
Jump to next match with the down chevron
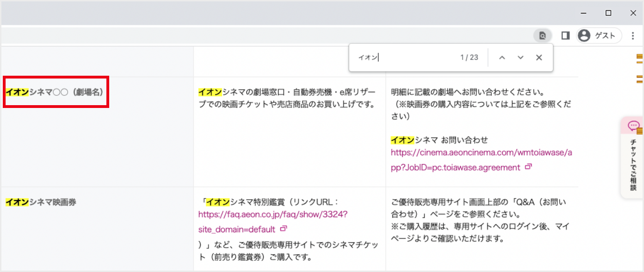pos(520,57)
